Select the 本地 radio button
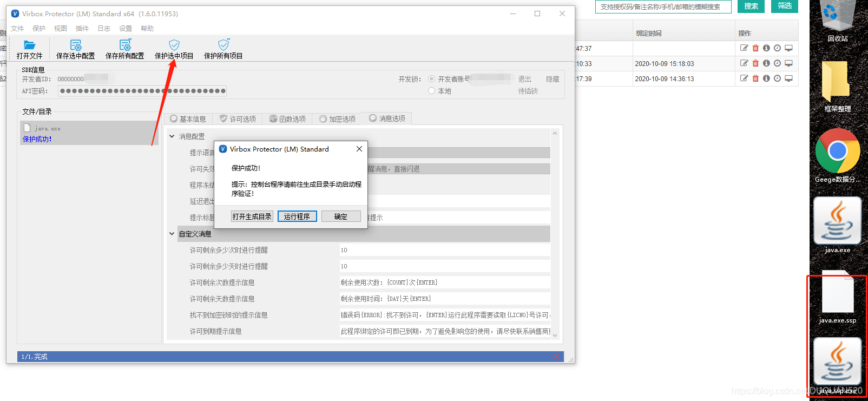 [x=431, y=91]
